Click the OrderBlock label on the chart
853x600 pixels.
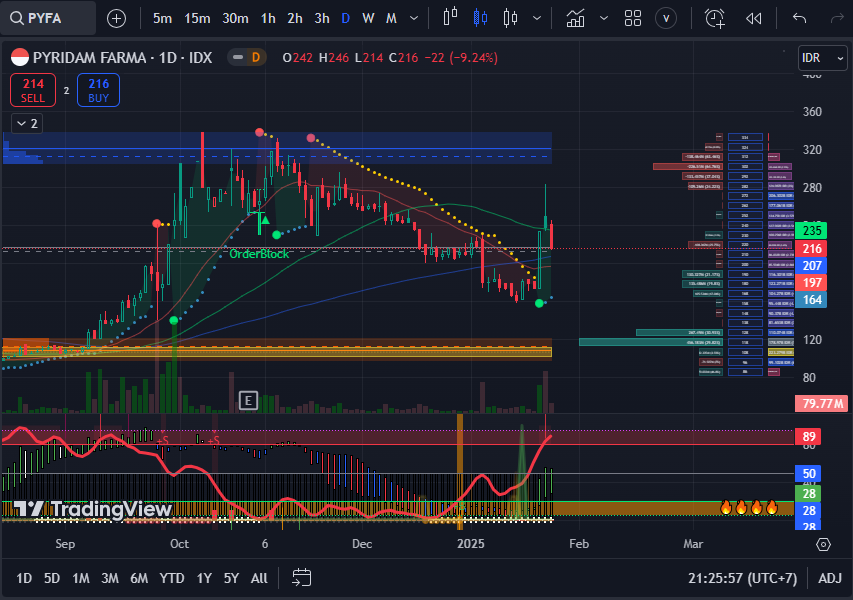pos(259,254)
